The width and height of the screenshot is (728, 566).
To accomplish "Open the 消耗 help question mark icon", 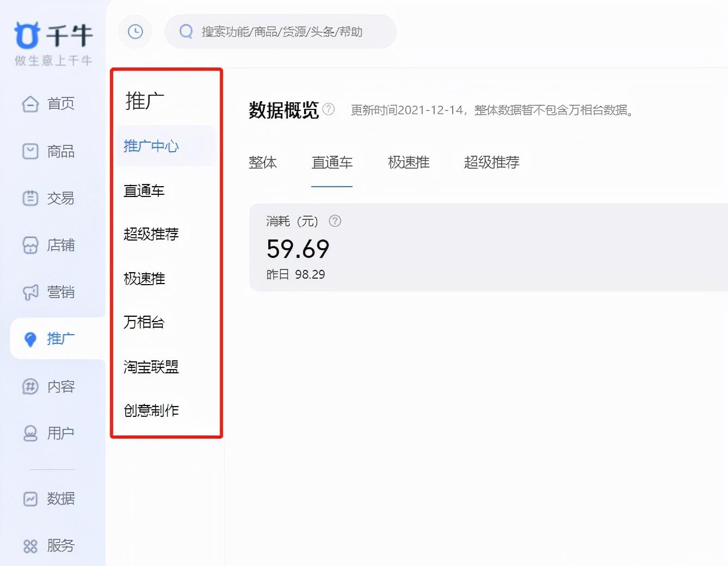I will [x=335, y=221].
